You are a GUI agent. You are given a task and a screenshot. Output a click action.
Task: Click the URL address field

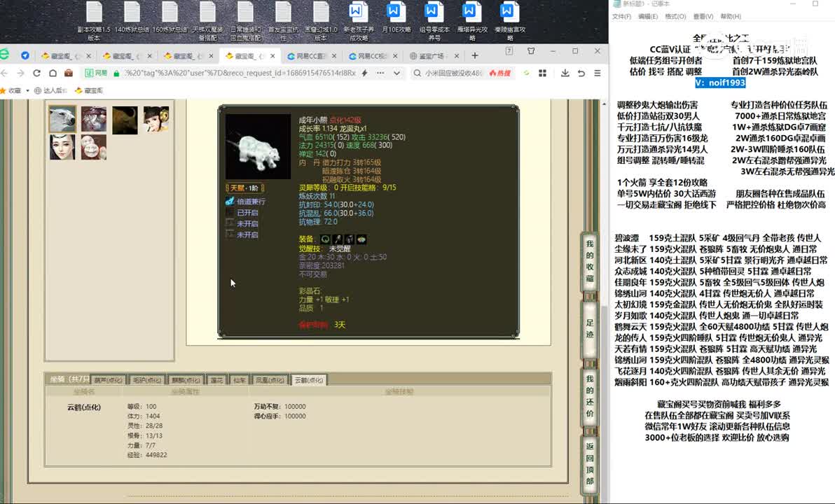click(x=240, y=73)
